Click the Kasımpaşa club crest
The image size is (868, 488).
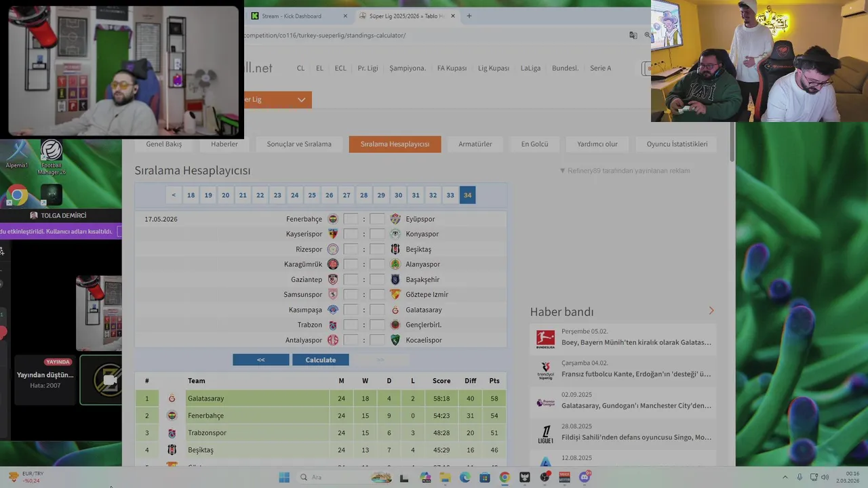(333, 310)
